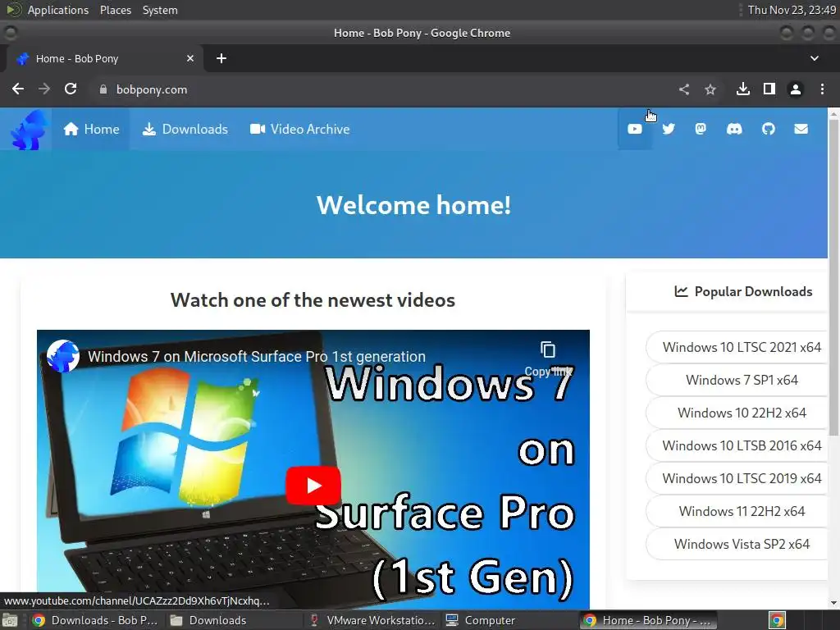
Task: Open the Places menu
Action: [x=115, y=10]
